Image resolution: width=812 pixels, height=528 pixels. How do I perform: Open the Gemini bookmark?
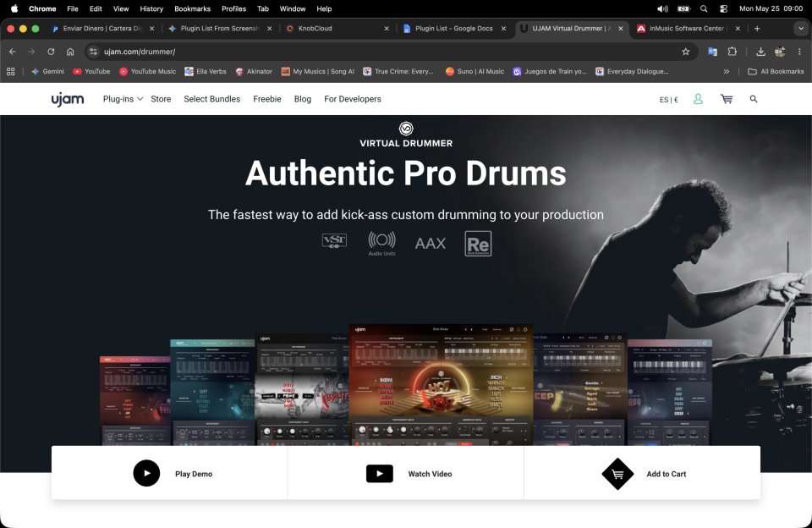tap(47, 72)
